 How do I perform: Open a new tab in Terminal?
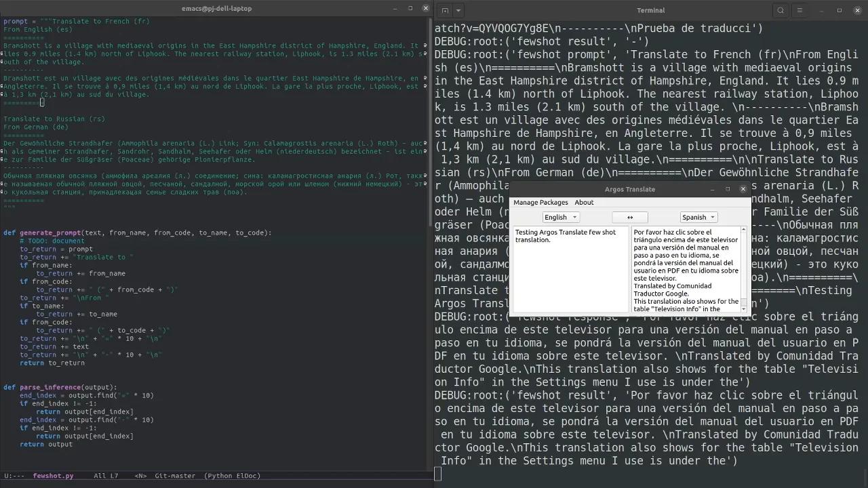444,10
